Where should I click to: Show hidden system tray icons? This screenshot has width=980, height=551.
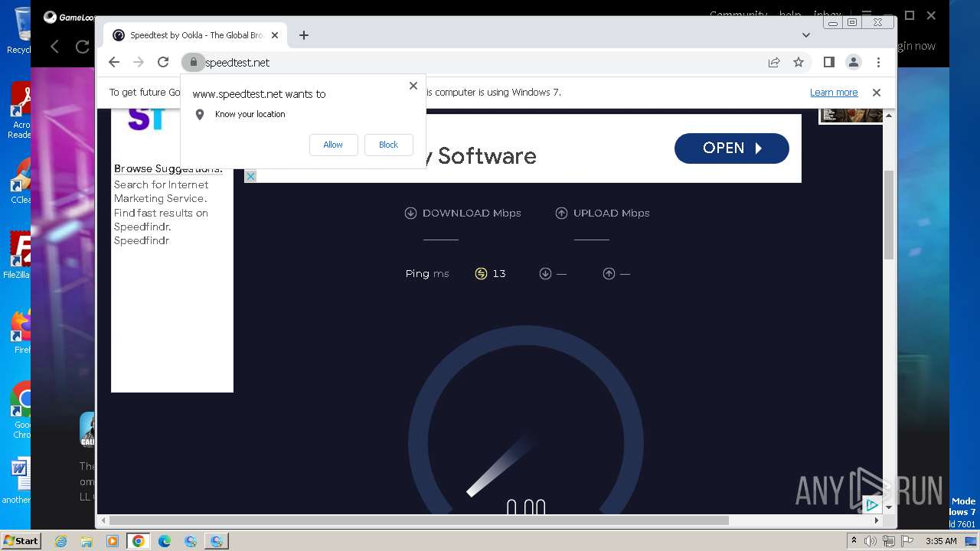point(854,541)
